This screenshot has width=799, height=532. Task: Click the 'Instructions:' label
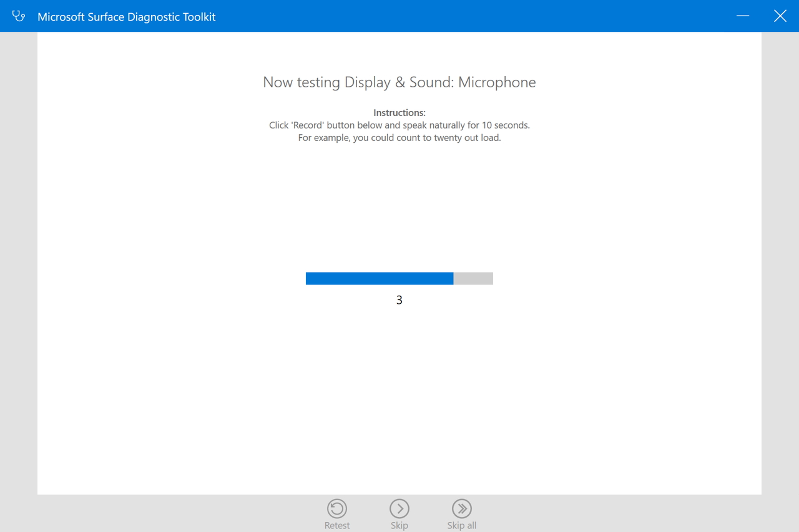click(399, 113)
